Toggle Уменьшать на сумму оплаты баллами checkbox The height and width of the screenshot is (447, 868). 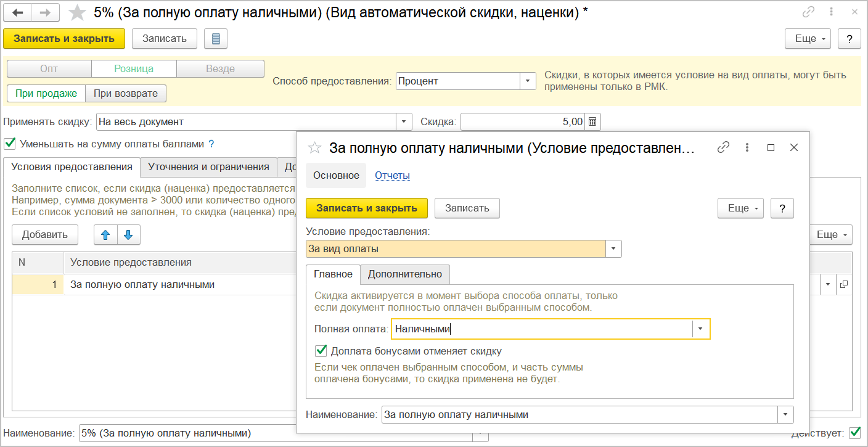pos(10,144)
